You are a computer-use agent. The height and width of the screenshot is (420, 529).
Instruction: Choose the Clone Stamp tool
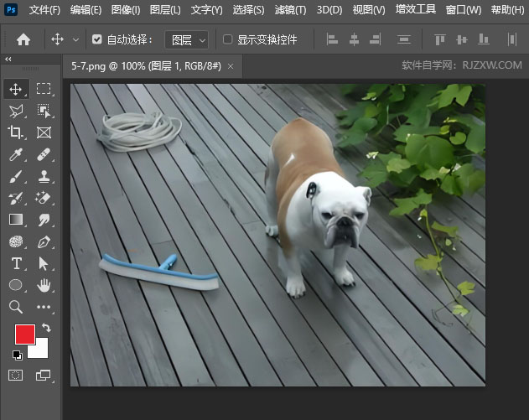(x=44, y=176)
